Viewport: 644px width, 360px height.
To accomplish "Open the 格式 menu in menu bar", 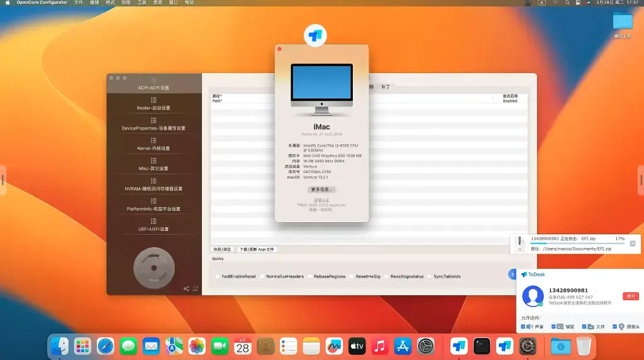I will (110, 3).
